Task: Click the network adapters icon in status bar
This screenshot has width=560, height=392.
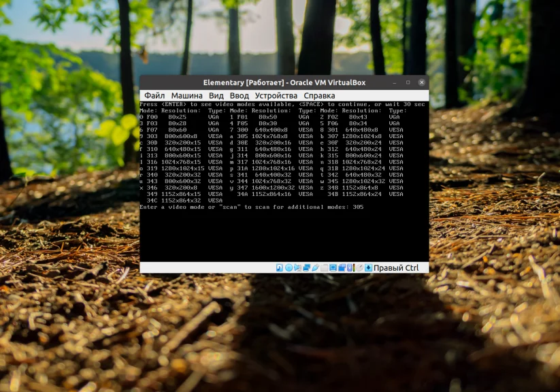Action: 306,267
